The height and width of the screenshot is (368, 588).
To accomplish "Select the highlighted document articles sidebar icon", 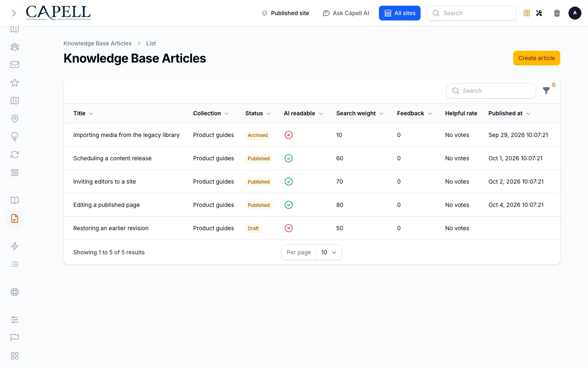I will pos(15,218).
